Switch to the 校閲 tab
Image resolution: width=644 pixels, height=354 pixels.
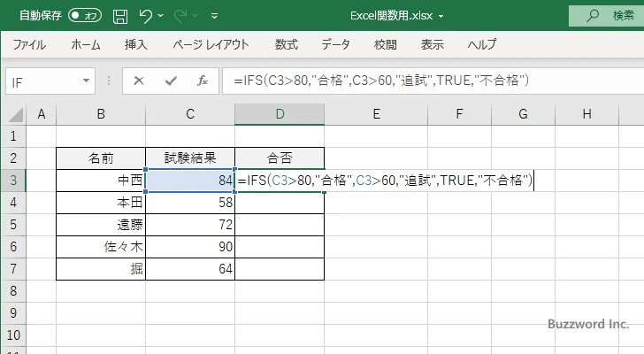pyautogui.click(x=386, y=44)
